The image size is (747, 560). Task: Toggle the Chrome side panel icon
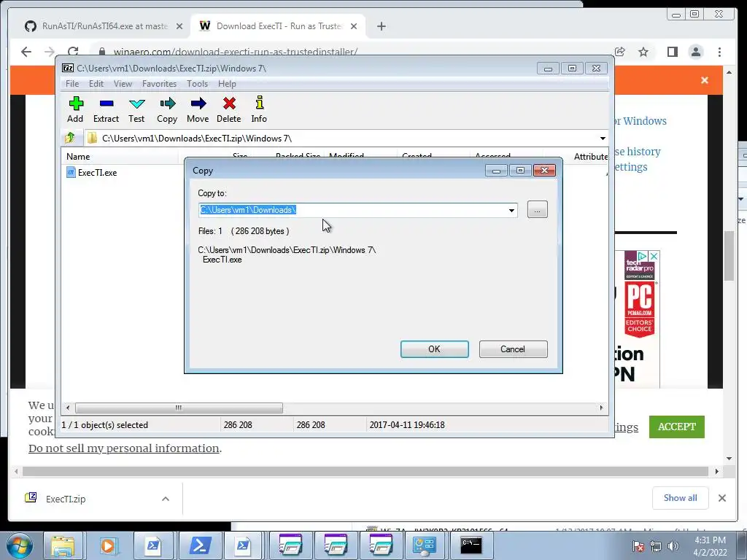coord(672,52)
